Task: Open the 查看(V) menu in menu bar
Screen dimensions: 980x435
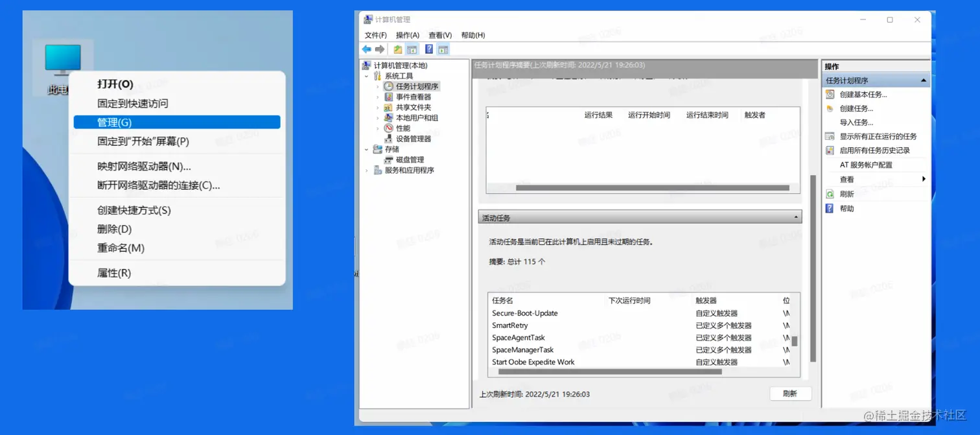Action: click(x=440, y=35)
